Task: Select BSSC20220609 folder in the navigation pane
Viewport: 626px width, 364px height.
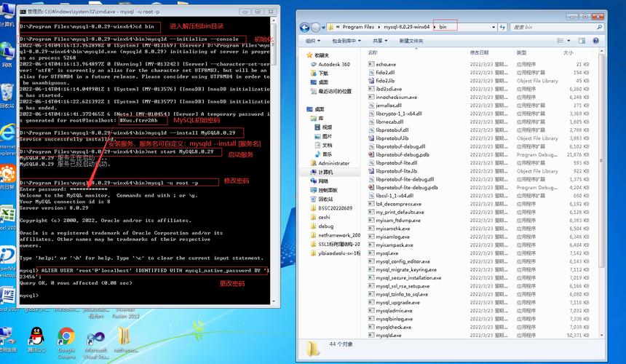Action: click(x=335, y=208)
